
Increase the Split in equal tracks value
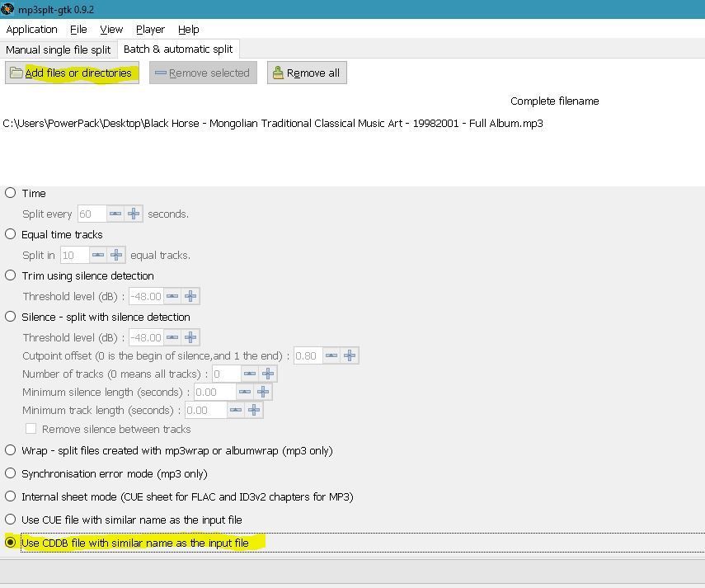(116, 256)
